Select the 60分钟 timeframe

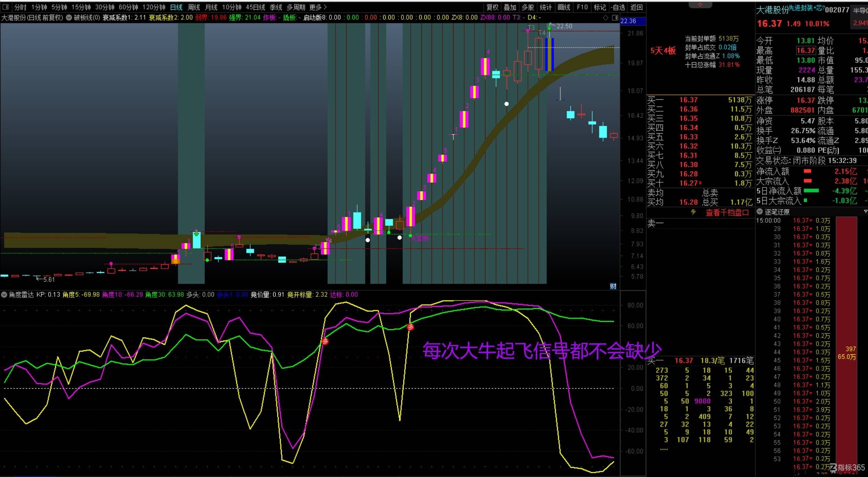(128, 7)
